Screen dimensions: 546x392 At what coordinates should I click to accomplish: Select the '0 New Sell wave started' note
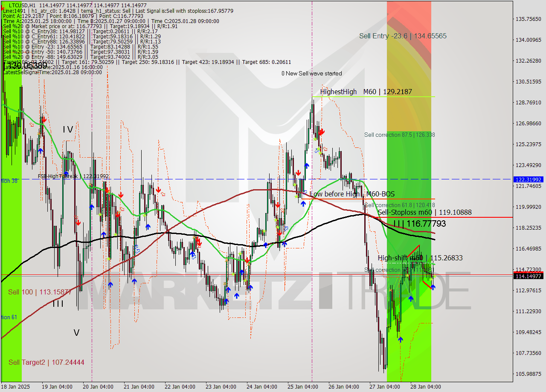pos(311,73)
